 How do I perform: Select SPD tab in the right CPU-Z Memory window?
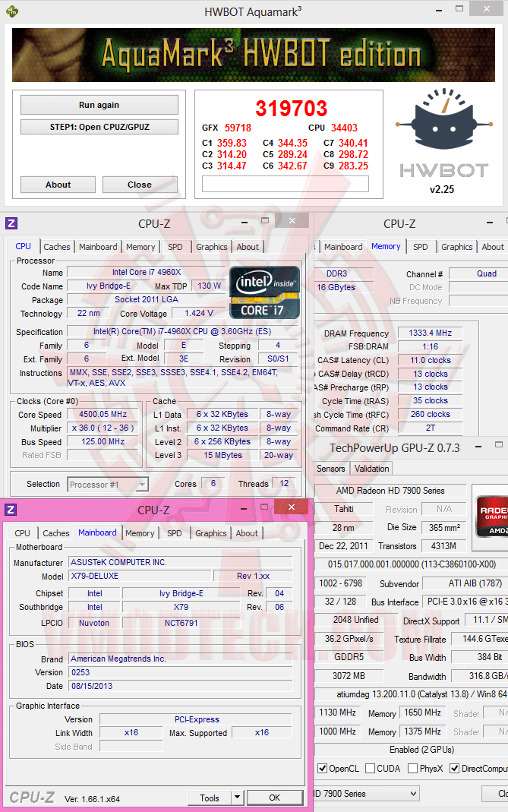(421, 247)
